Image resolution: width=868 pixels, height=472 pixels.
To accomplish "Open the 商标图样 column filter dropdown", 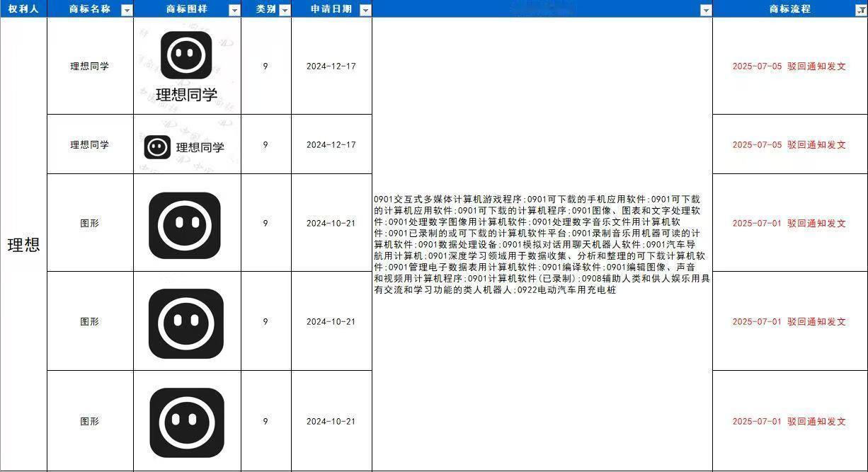I will [234, 10].
